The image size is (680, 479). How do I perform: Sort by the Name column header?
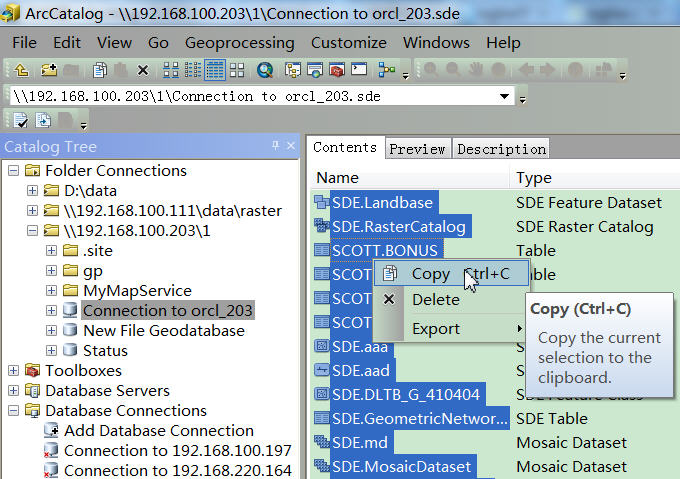point(409,178)
